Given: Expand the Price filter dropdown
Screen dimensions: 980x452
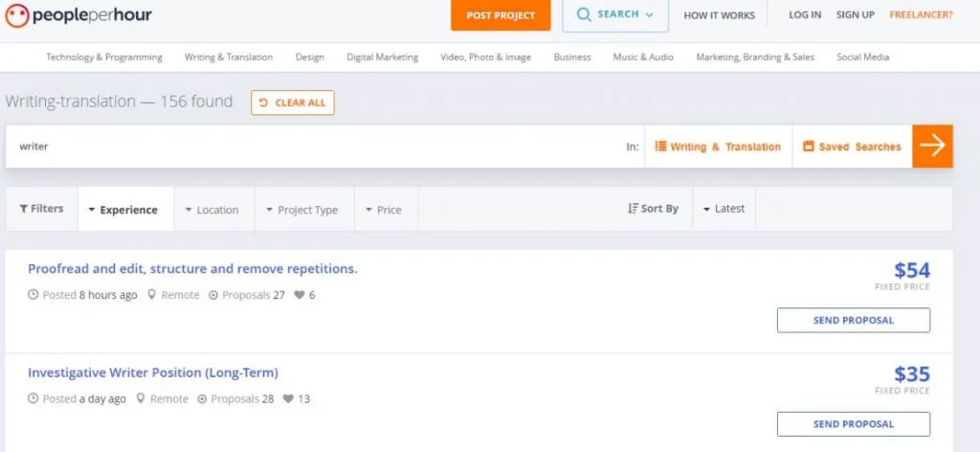Looking at the screenshot, I should (x=387, y=210).
